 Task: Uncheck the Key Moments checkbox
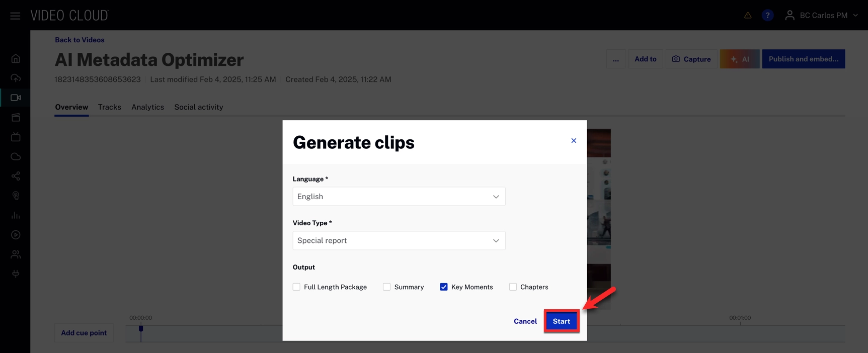point(444,287)
